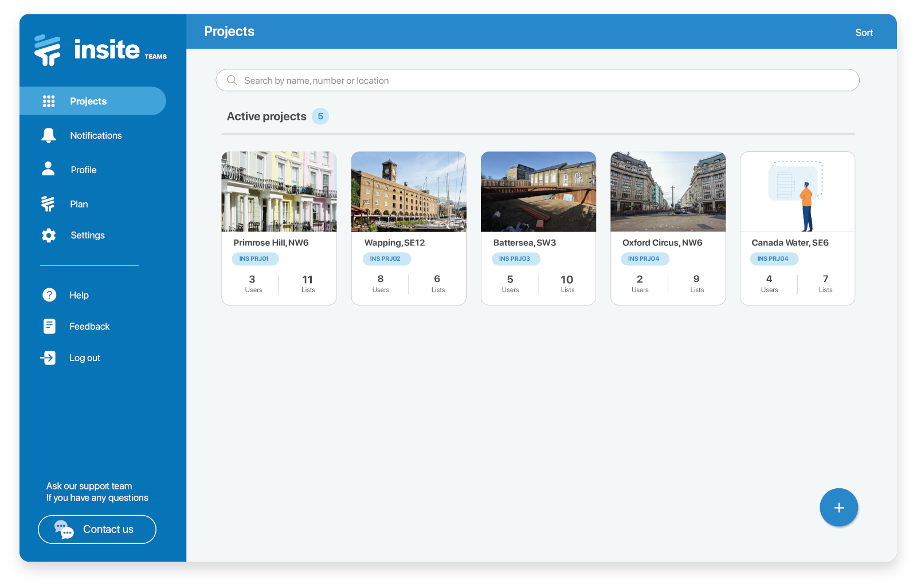
Task: Click the INS PRJ01 project tag
Action: [254, 259]
